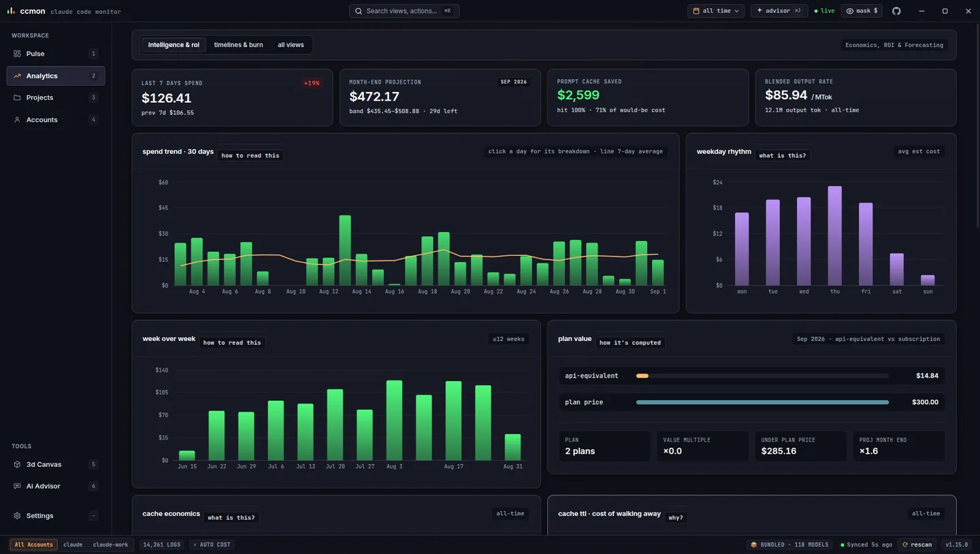
Task: Click the Aug 3 bar in week over week
Action: (394, 420)
